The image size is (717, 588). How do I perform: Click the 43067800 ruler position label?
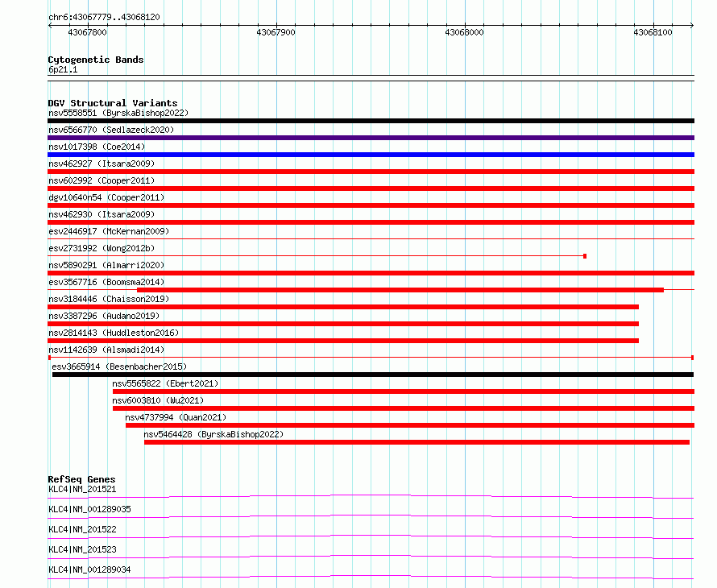[x=87, y=32]
